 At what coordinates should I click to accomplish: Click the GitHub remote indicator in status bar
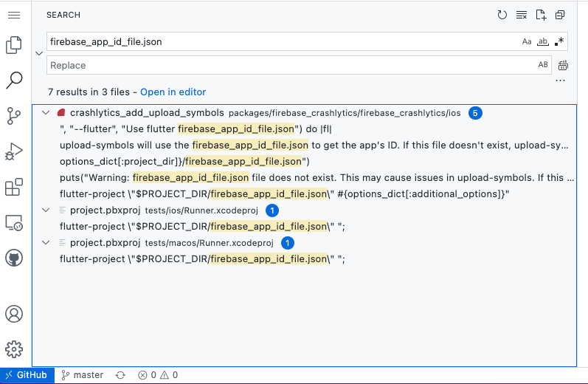(x=27, y=375)
